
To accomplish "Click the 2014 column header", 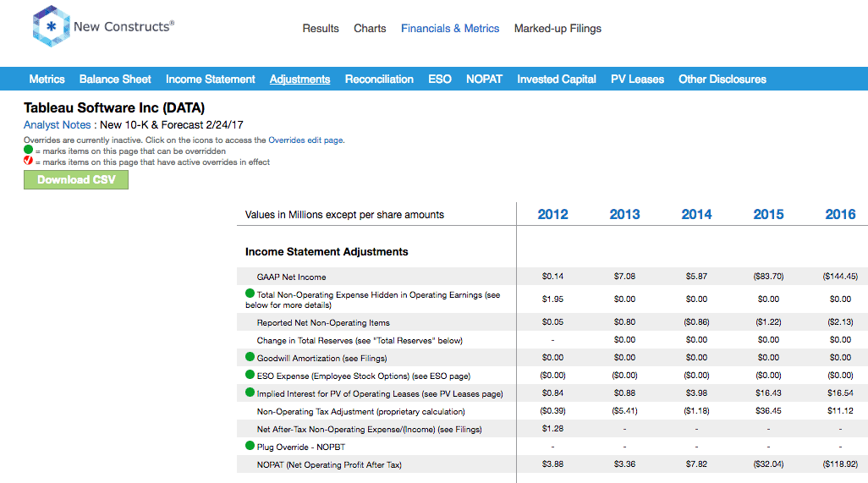I will [x=696, y=214].
